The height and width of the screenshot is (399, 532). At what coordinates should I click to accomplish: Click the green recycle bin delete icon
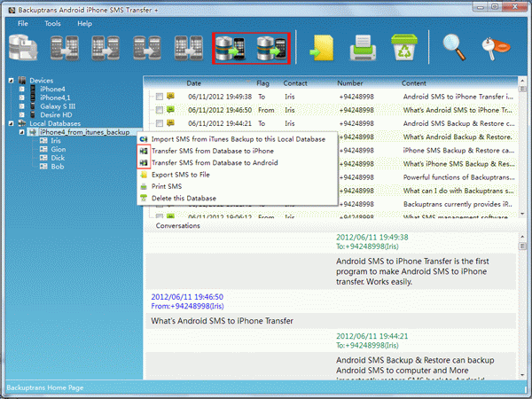click(403, 48)
